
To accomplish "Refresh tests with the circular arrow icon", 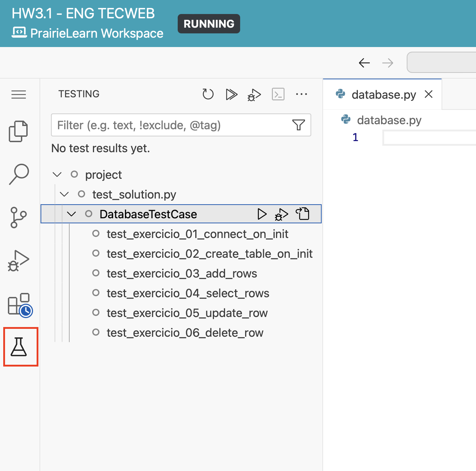I will (x=208, y=94).
